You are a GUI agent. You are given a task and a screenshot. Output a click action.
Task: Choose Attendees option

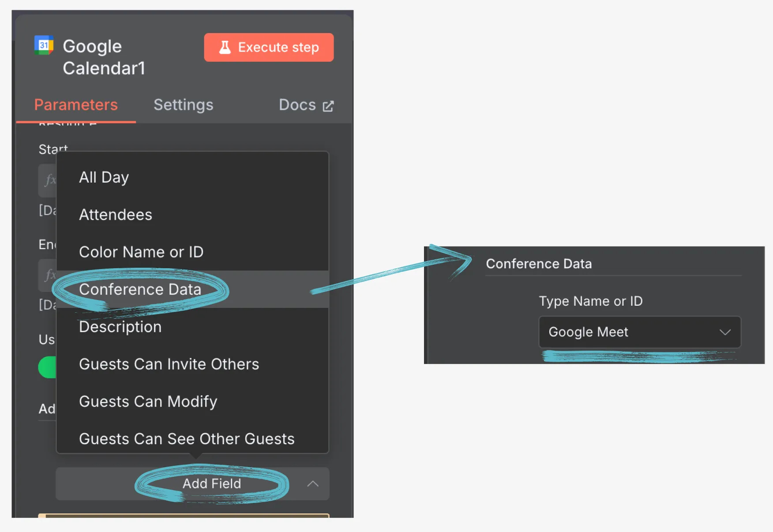[192, 214]
